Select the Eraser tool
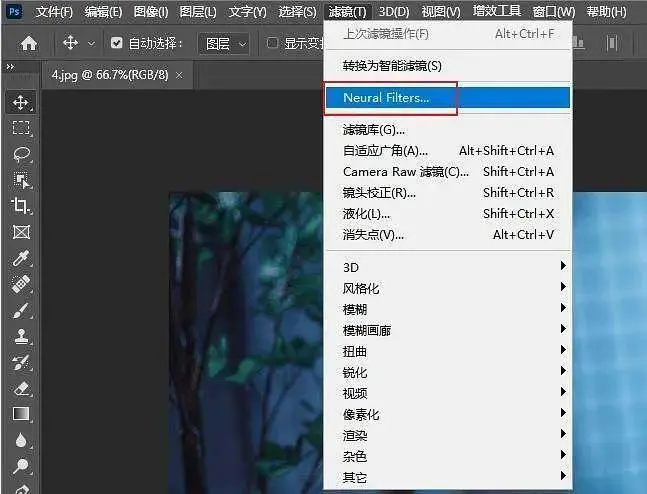Screen dimensions: 647x494 tap(21, 388)
